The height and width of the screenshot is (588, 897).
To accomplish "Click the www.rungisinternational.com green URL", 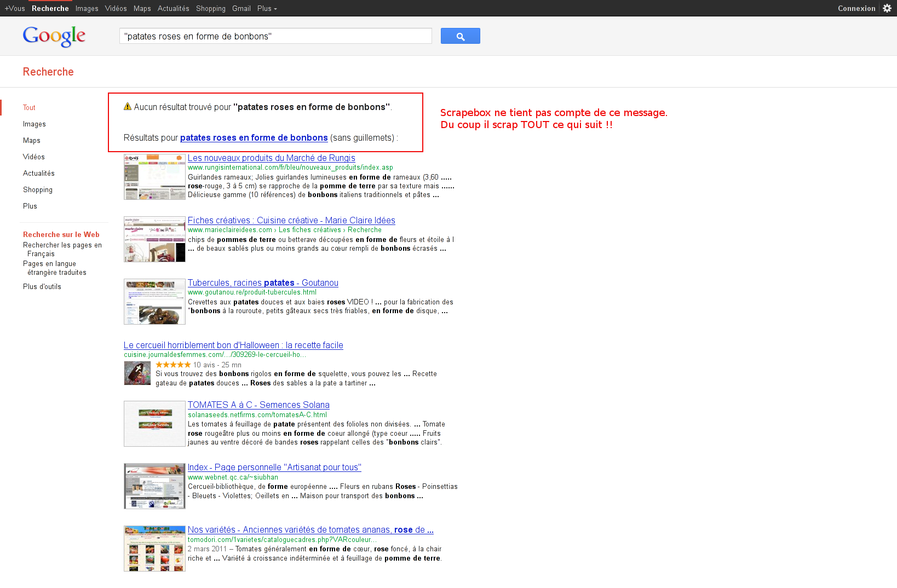I will coord(290,168).
